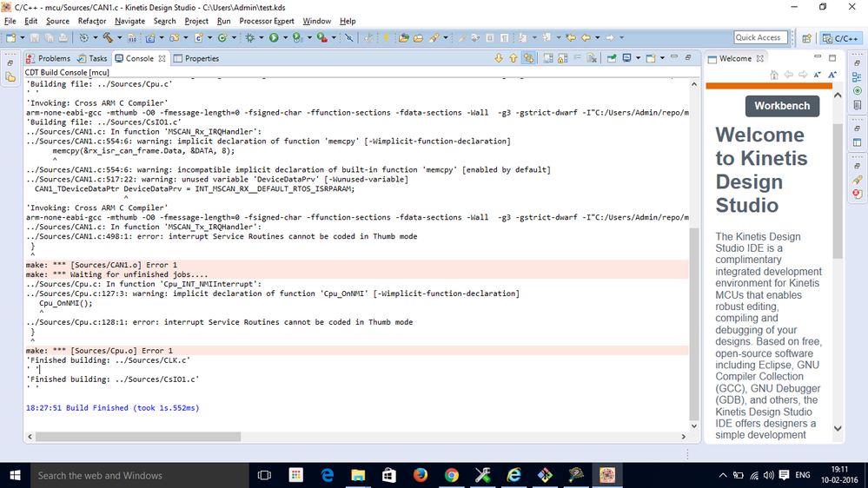868x488 pixels.
Task: Click the New C++ Class icon
Action: tap(222, 37)
